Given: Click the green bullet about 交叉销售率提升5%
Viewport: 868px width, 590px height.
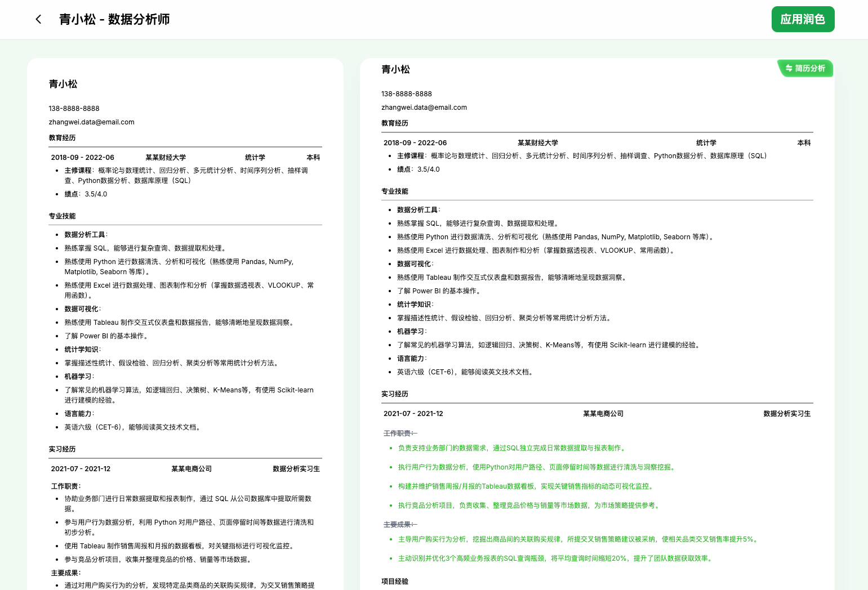Looking at the screenshot, I should 578,539.
